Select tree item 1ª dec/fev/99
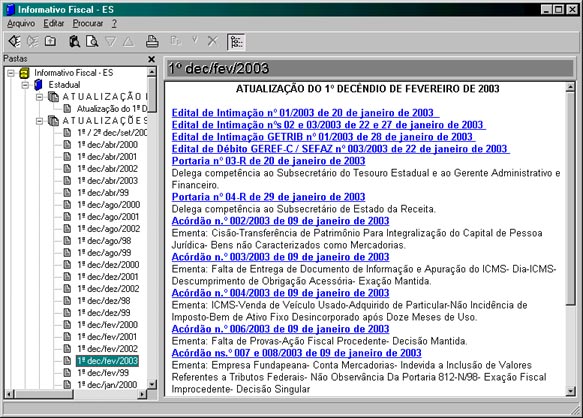Image resolution: width=583 pixels, height=418 pixels. (x=103, y=373)
